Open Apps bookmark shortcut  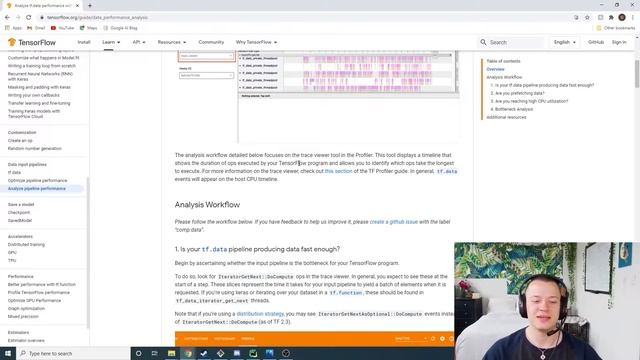click(13, 28)
